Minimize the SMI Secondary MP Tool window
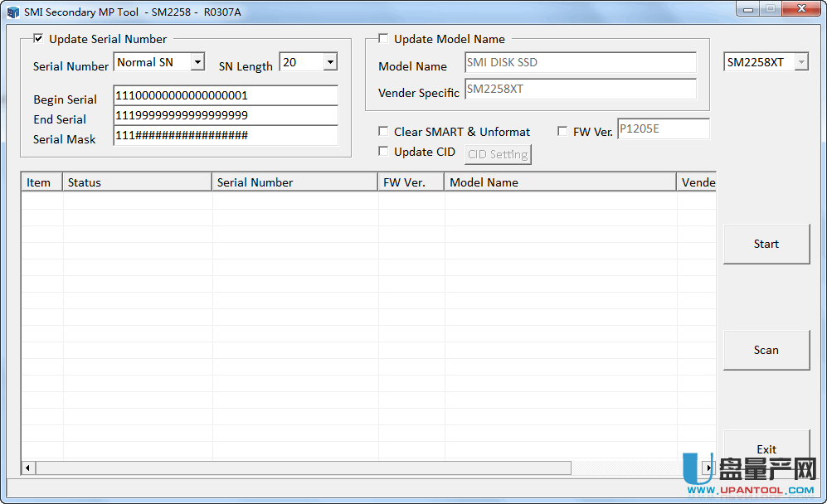Image resolution: width=827 pixels, height=504 pixels. point(748,9)
